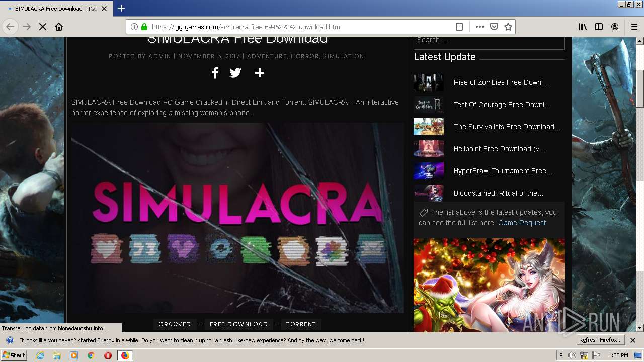Image resolution: width=644 pixels, height=362 pixels.
Task: Go back to the previous page
Action: (10, 27)
